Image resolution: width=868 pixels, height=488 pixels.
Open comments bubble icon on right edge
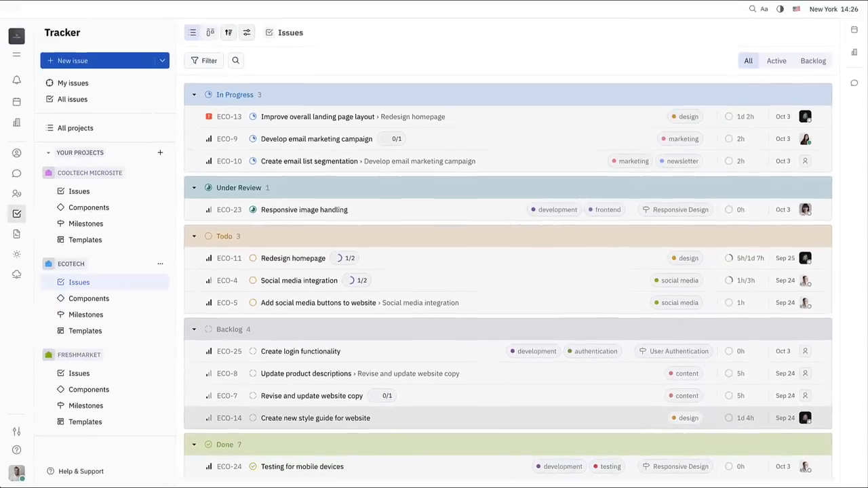(x=854, y=83)
